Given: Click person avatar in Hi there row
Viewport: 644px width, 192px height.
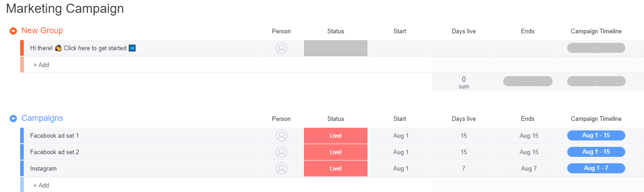Looking at the screenshot, I should [282, 48].
